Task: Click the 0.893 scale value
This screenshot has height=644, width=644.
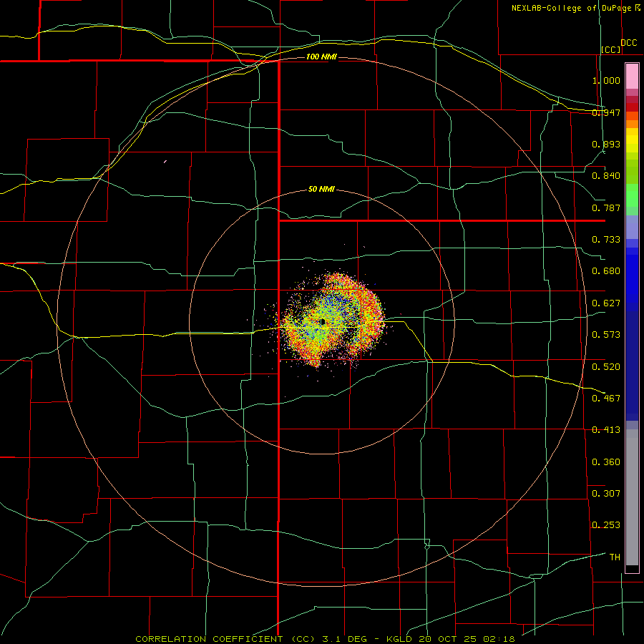Action: tap(606, 144)
